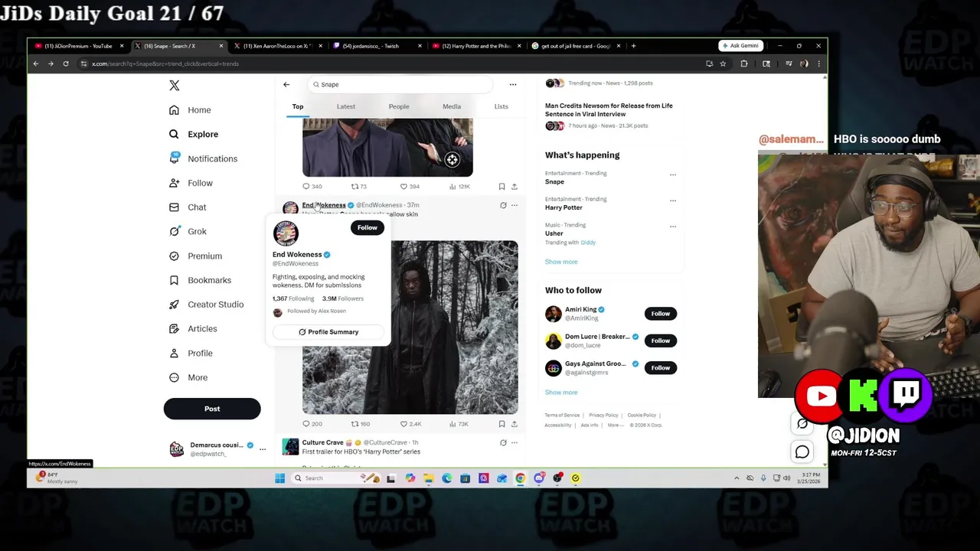
Task: Open Notifications in sidebar
Action: point(203,158)
